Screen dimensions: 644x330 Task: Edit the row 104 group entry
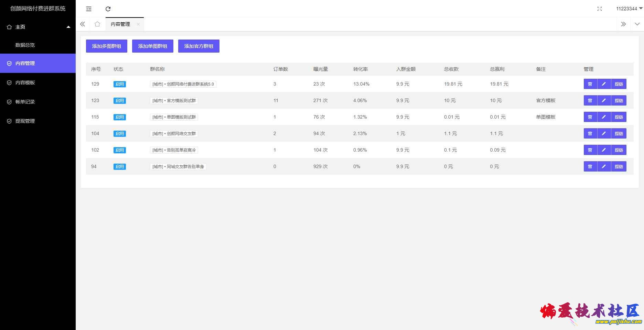[604, 133]
